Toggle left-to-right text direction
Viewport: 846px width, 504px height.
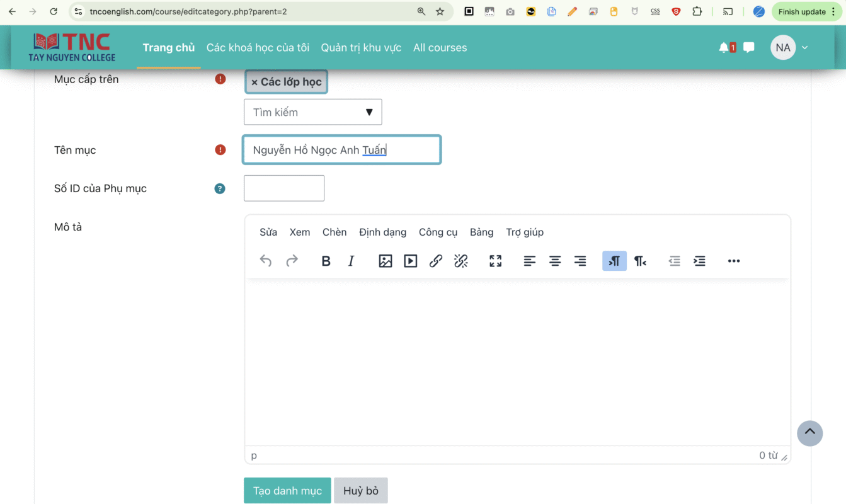[x=614, y=261]
